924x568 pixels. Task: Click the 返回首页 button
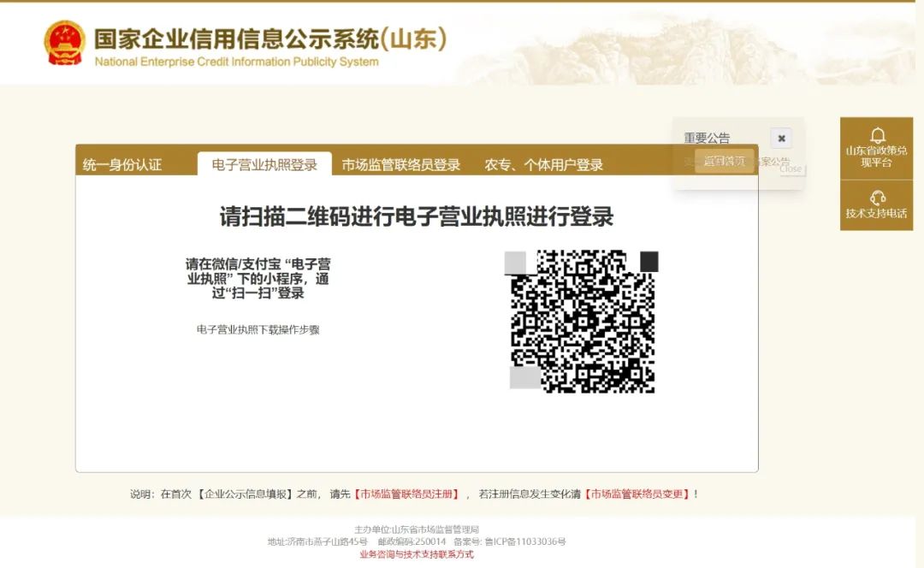click(724, 161)
